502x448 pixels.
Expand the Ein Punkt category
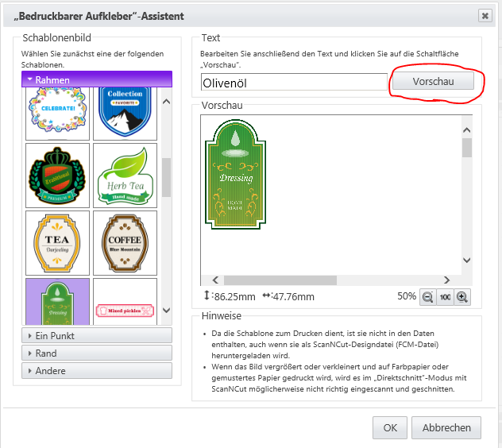pyautogui.click(x=96, y=336)
